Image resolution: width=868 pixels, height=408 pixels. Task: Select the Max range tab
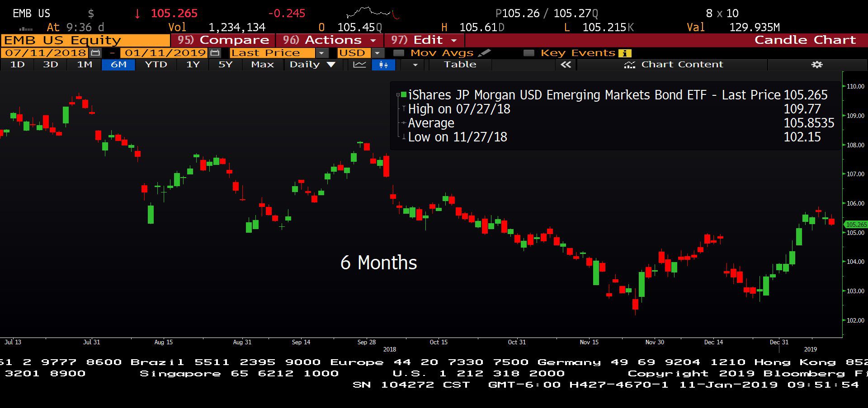[262, 65]
